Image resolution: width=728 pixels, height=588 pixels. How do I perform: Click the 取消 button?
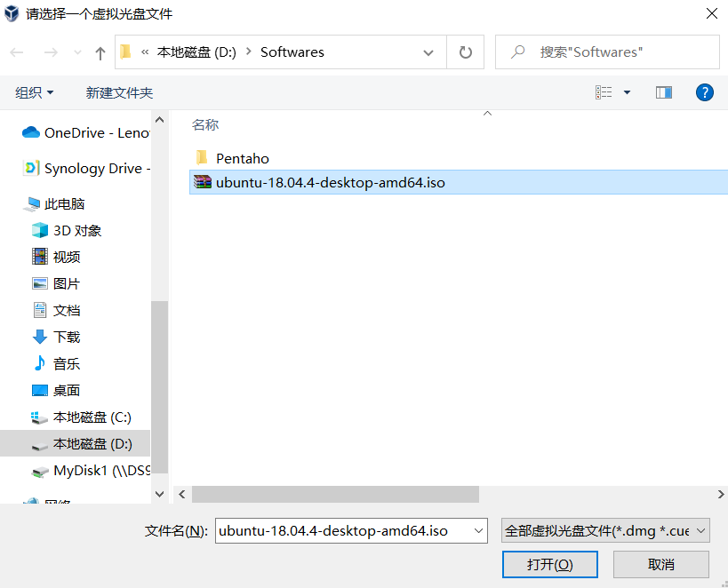pyautogui.click(x=661, y=564)
